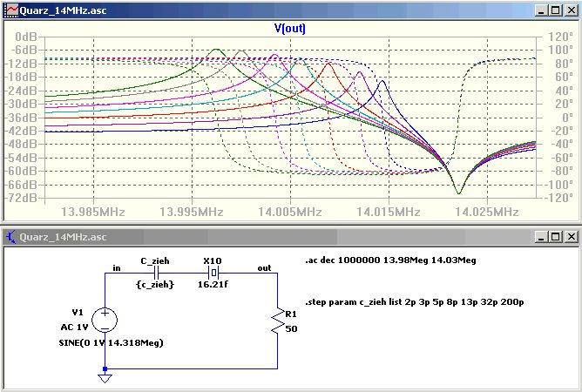Click the R1 value 50
Screen dimensions: 582x392
click(291, 329)
